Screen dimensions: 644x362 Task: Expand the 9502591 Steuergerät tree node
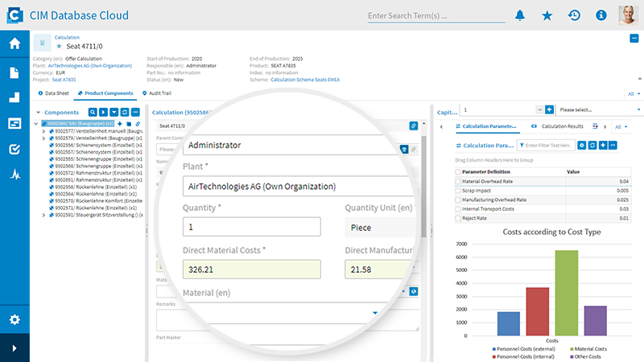pos(43,215)
